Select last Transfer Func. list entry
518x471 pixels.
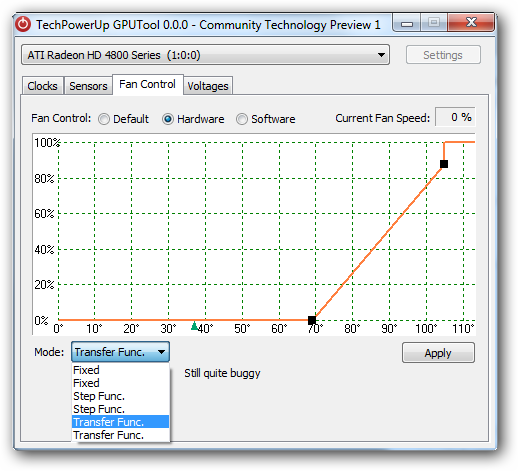click(120, 435)
